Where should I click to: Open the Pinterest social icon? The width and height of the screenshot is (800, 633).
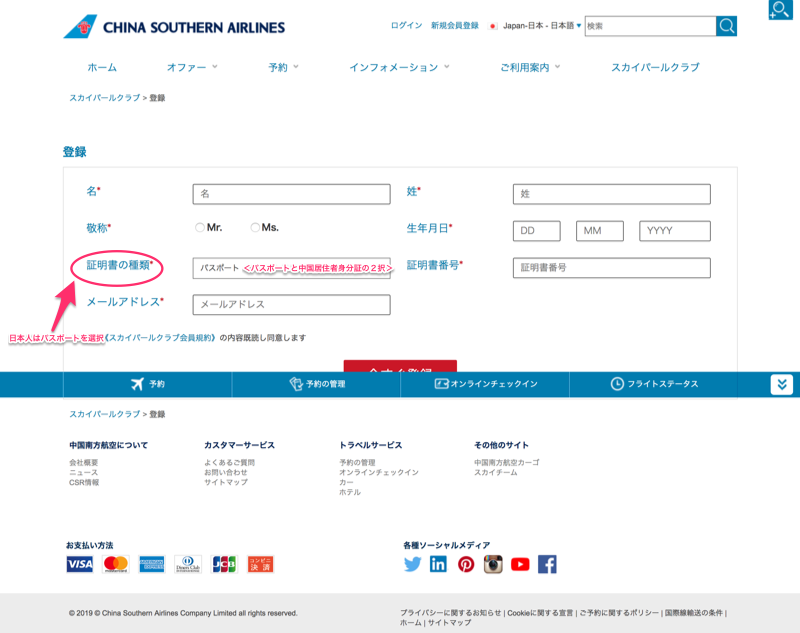[x=466, y=564]
